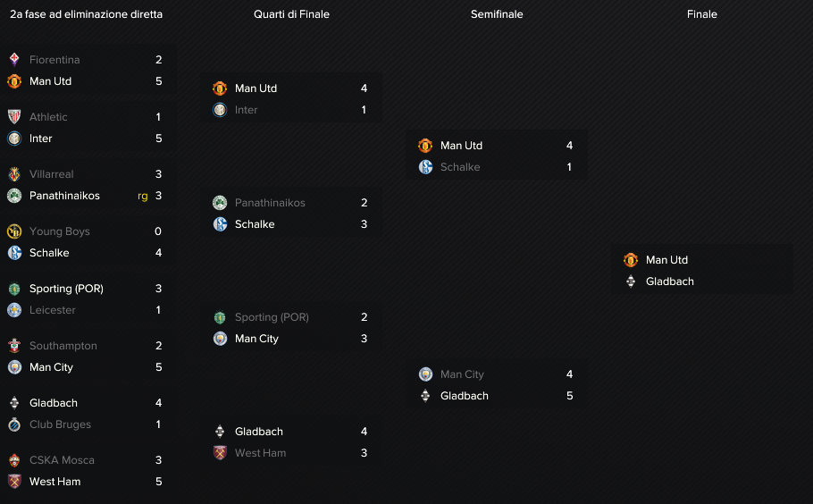Click the Southampton club crest
This screenshot has height=504, width=813.
click(x=14, y=346)
